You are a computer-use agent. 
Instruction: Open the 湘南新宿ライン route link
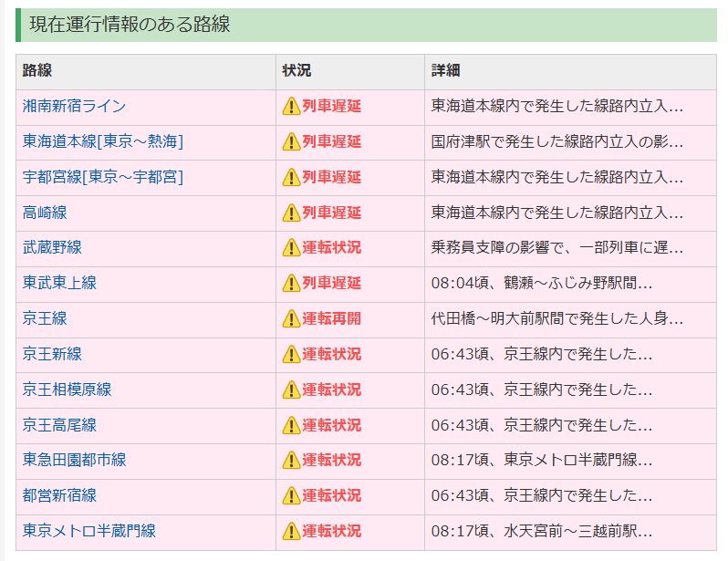[74, 107]
